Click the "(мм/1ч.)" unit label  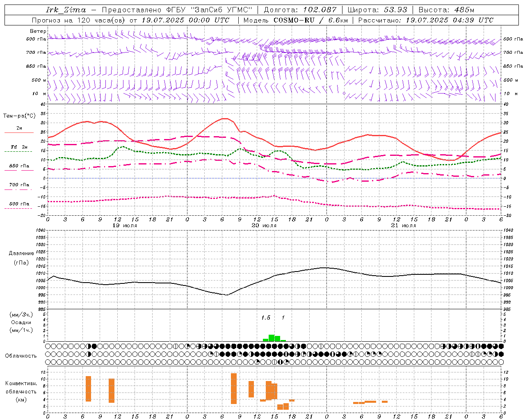(x=21, y=330)
